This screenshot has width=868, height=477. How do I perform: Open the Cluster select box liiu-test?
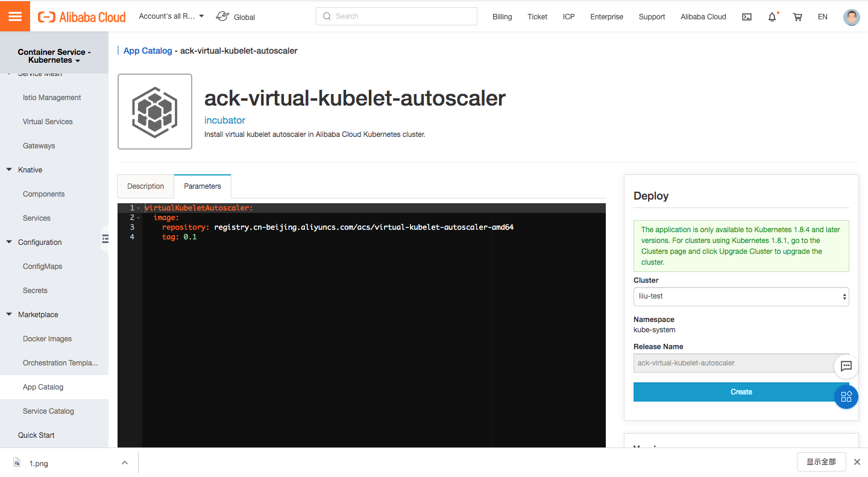pyautogui.click(x=741, y=296)
